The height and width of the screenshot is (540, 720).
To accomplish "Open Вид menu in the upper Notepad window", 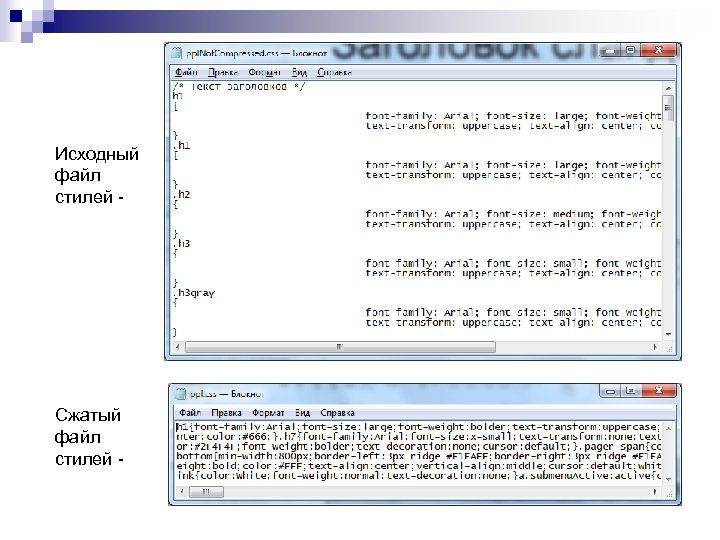I will coord(299,72).
